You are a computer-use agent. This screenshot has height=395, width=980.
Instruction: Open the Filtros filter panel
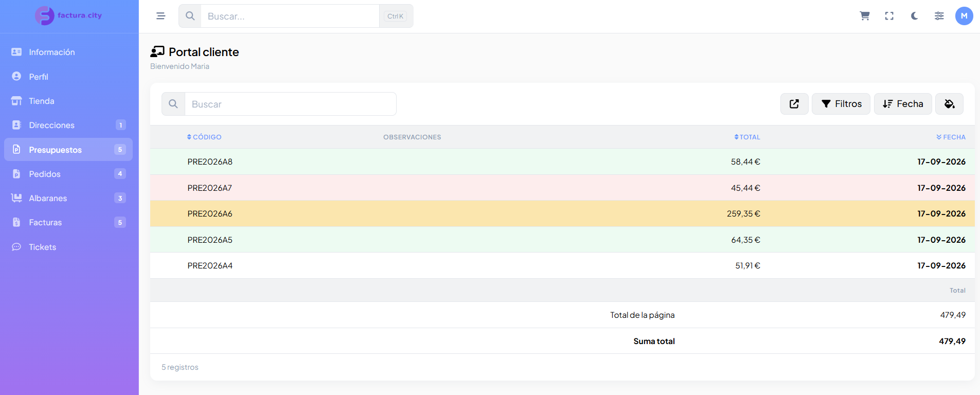tap(841, 104)
